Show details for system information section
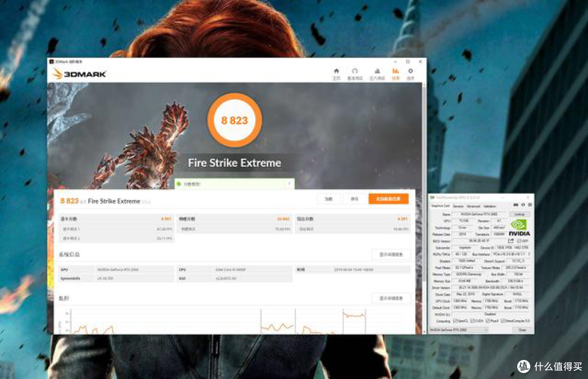This screenshot has height=379, width=588. point(391,254)
